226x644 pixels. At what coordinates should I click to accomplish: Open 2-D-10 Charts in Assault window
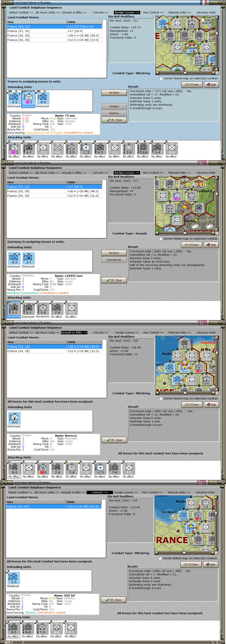(x=191, y=245)
